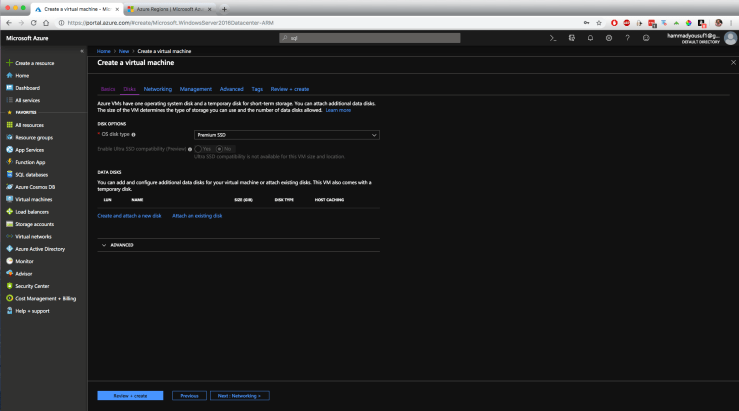The image size is (739, 411).
Task: Open the notifications bell
Action: (590, 38)
